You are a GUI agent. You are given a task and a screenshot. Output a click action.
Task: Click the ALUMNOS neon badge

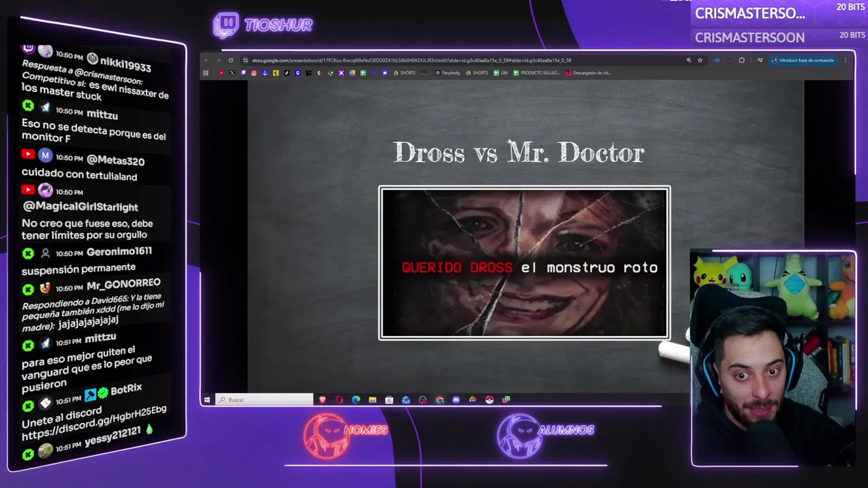[545, 435]
